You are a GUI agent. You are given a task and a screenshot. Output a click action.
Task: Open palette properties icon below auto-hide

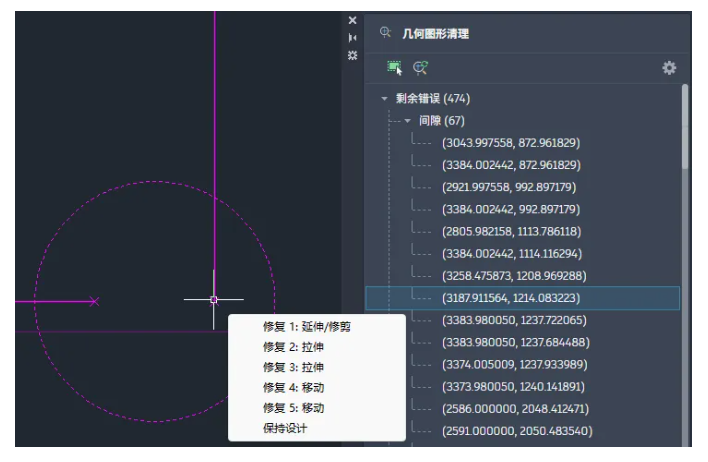(x=352, y=55)
